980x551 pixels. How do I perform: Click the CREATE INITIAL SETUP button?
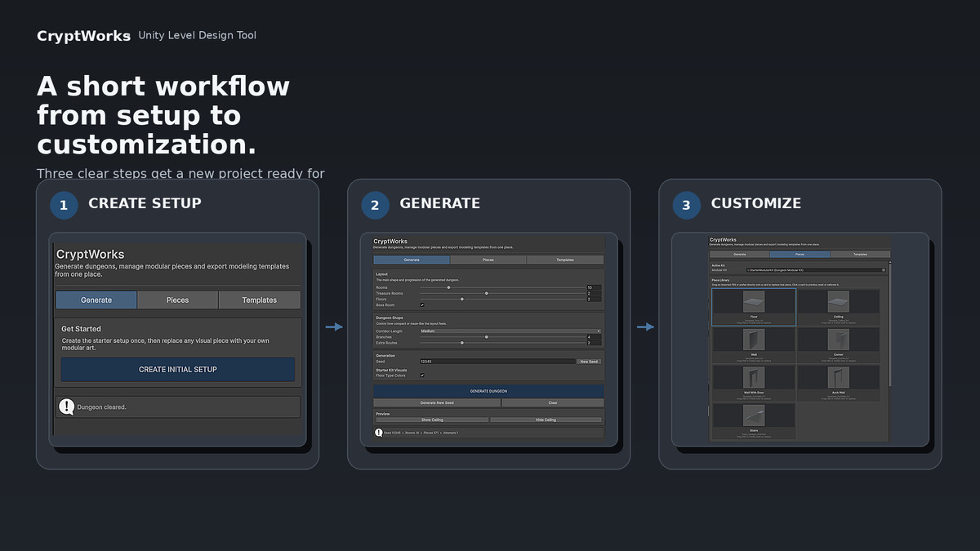(178, 369)
